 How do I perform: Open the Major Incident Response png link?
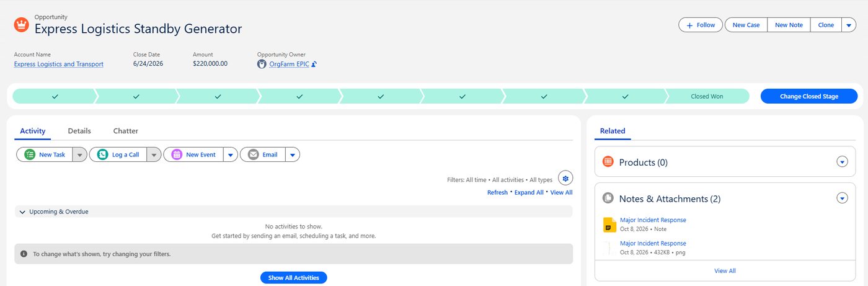coord(653,243)
